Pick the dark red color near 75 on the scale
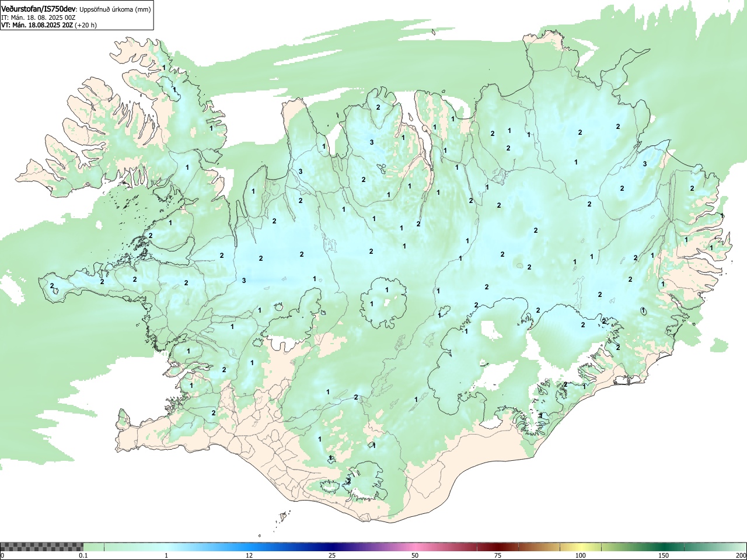The width and height of the screenshot is (747, 560). [498, 547]
